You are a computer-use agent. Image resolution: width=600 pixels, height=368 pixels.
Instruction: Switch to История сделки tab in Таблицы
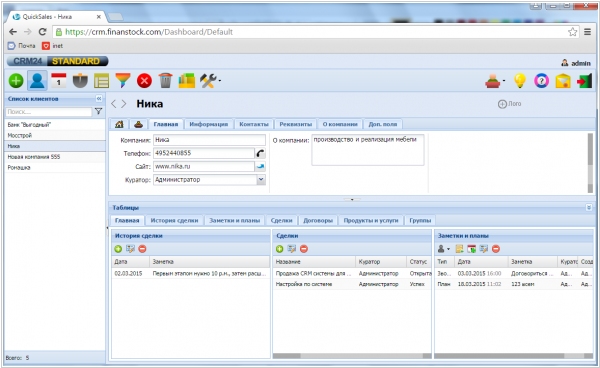click(x=174, y=220)
